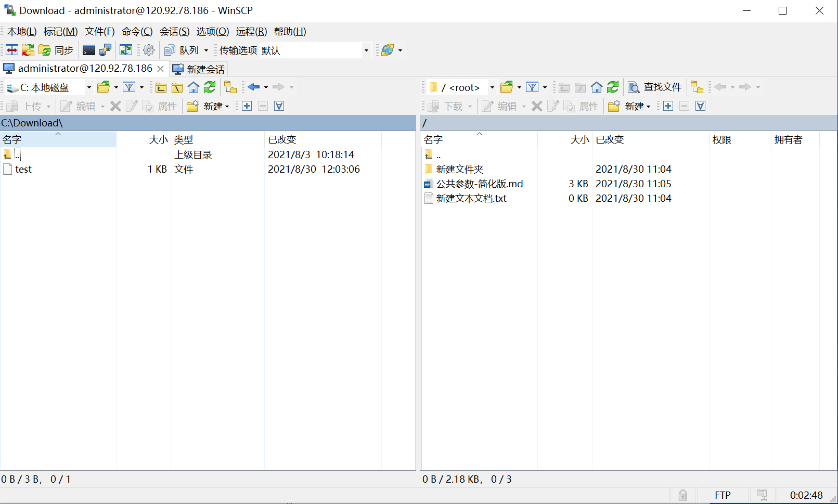Image resolution: width=838 pixels, height=504 pixels.
Task: Open the 会话(S) menu
Action: click(175, 32)
